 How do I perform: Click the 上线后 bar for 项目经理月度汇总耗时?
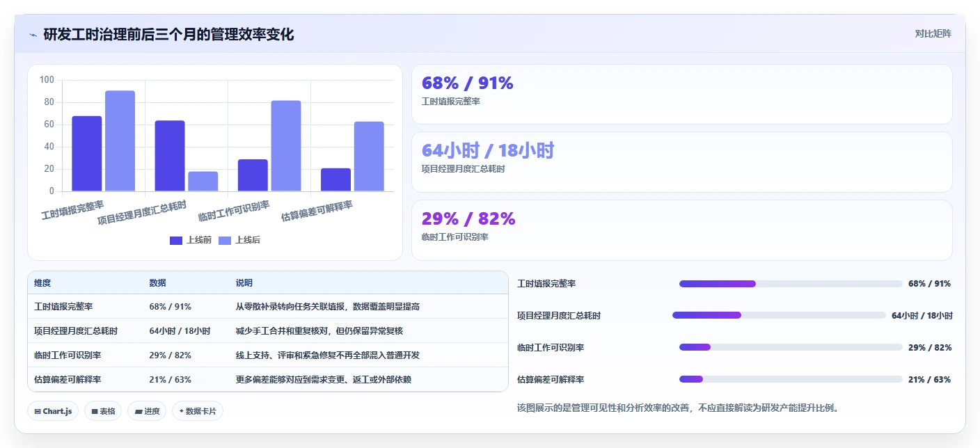point(203,182)
